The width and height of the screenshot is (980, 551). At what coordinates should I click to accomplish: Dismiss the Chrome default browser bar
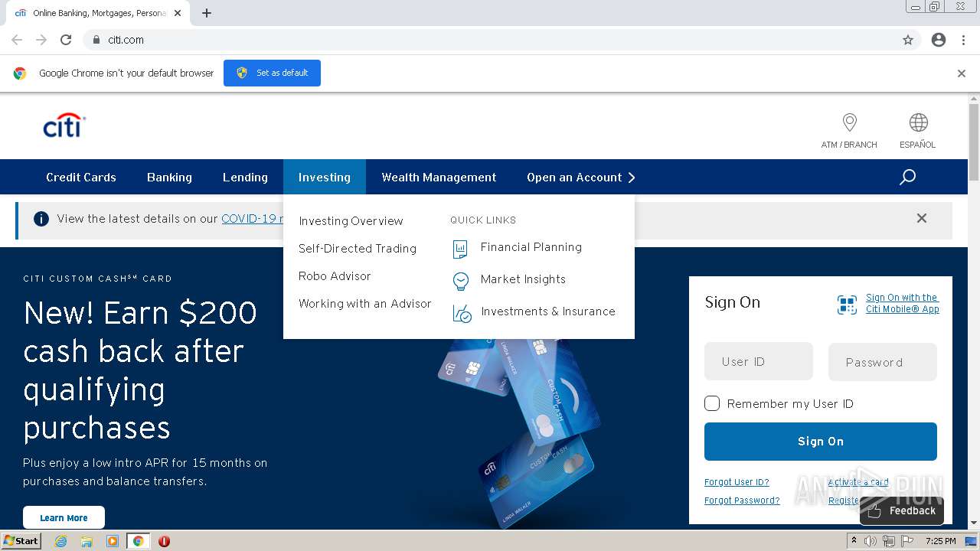(x=962, y=73)
